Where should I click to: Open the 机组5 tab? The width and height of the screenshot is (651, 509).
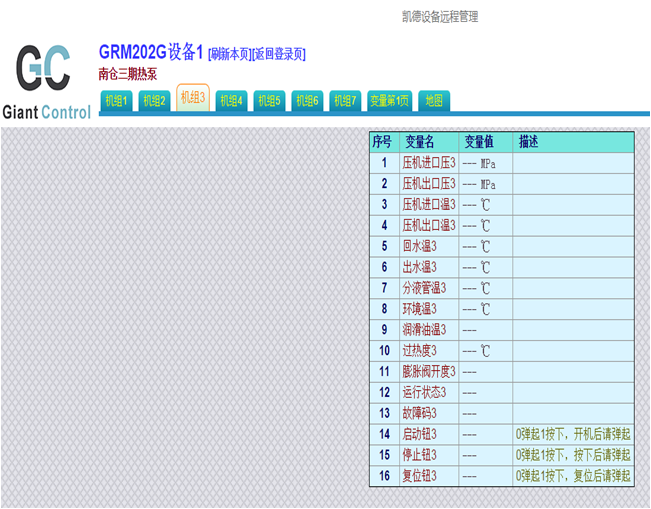click(x=269, y=101)
